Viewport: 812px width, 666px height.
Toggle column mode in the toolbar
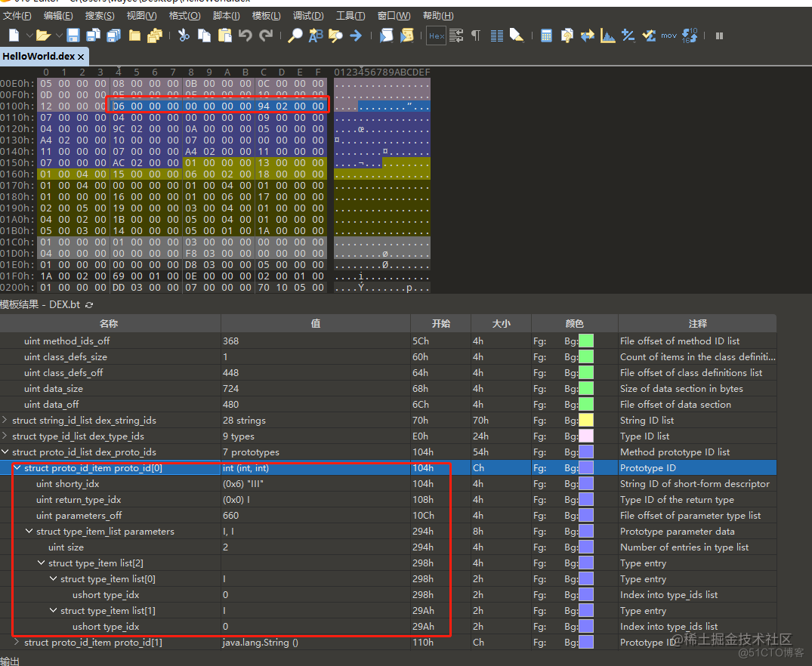(496, 35)
